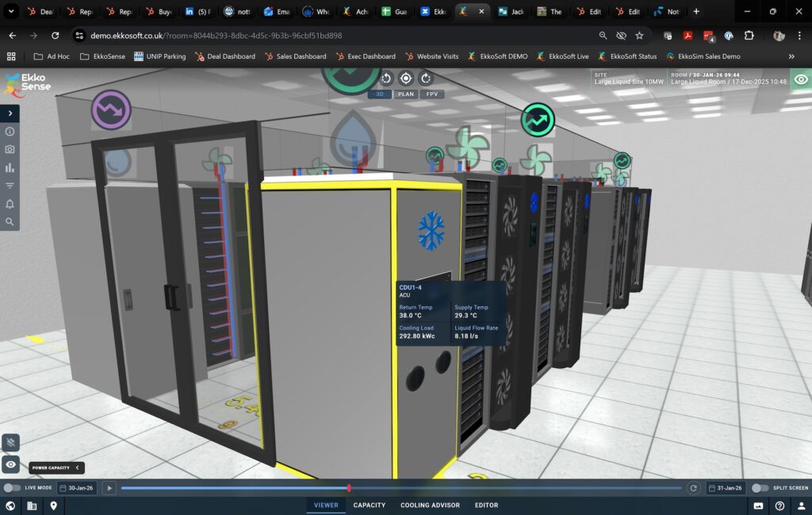Screen dimensions: 812x515
Task: Open the alerts bell icon
Action: [x=10, y=204]
